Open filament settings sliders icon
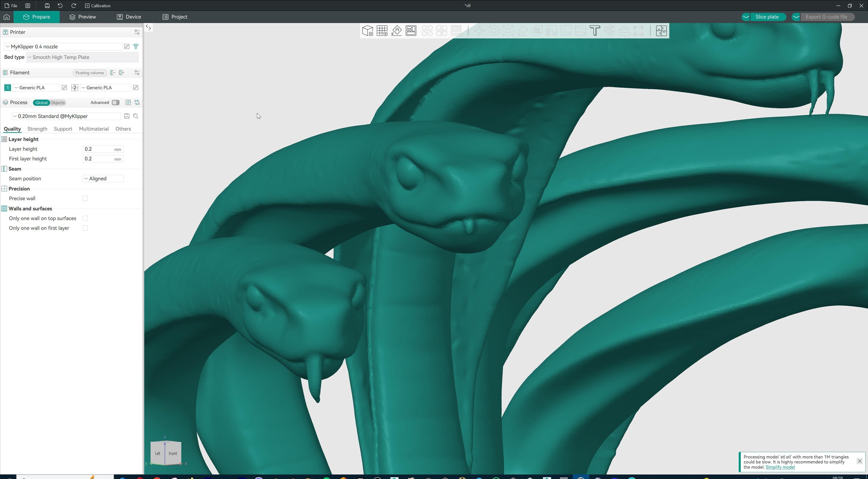 137,73
